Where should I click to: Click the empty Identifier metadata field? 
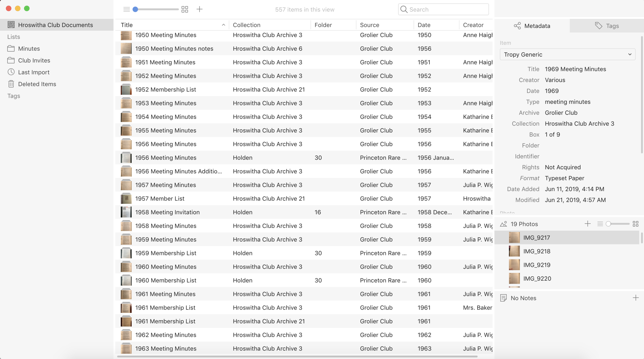click(590, 156)
